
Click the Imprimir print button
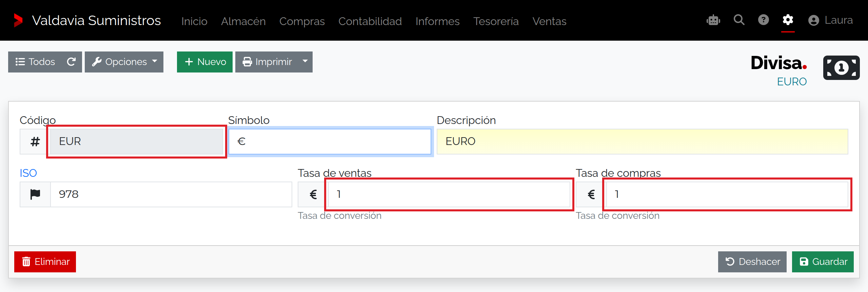click(x=267, y=62)
